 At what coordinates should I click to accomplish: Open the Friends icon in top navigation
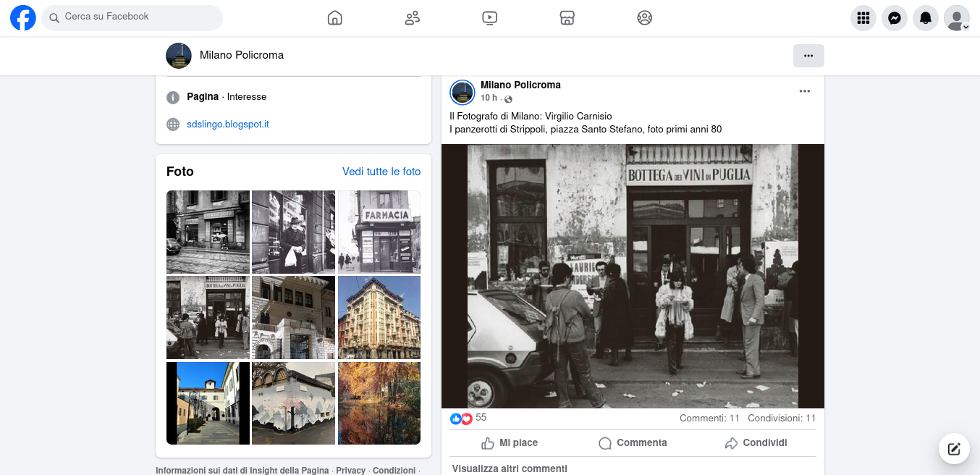point(413,18)
